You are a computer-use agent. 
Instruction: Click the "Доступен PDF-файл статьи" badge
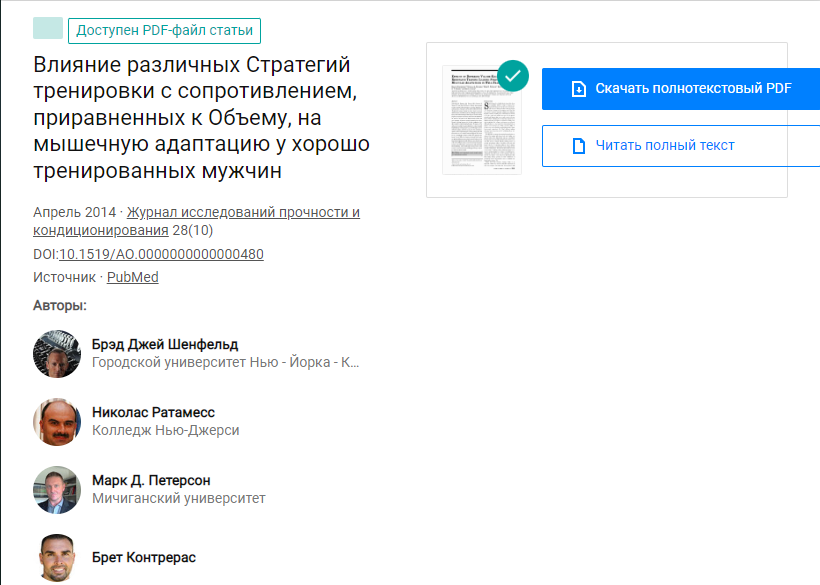[164, 30]
